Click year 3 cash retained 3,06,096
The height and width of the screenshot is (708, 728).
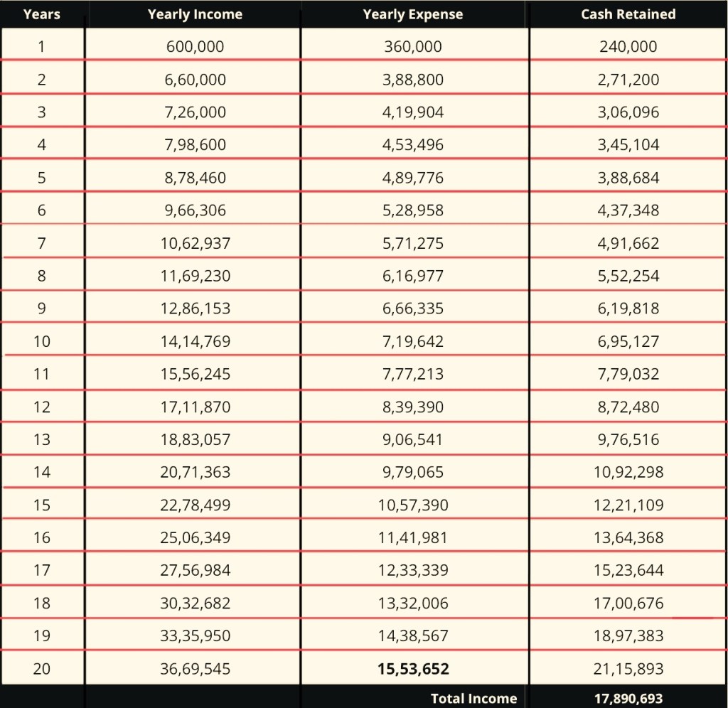(x=628, y=112)
